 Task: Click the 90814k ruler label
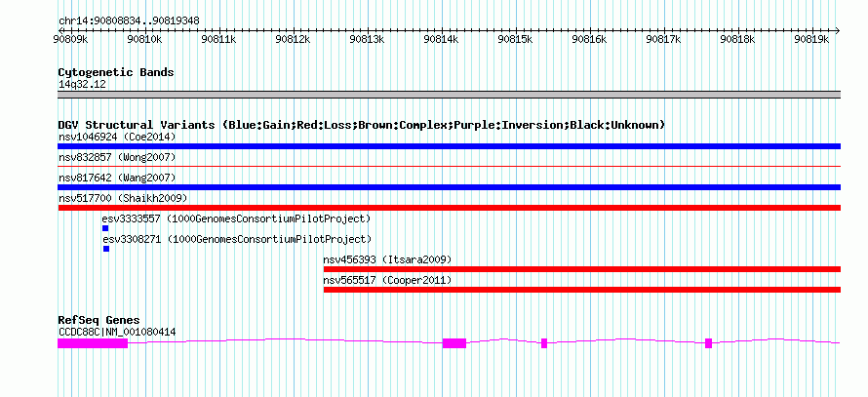[442, 39]
